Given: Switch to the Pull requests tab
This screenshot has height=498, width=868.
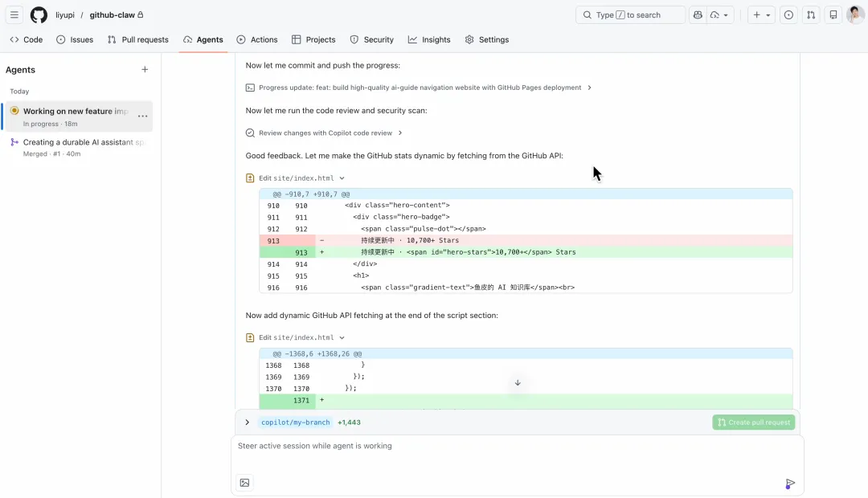Looking at the screenshot, I should pos(137,39).
